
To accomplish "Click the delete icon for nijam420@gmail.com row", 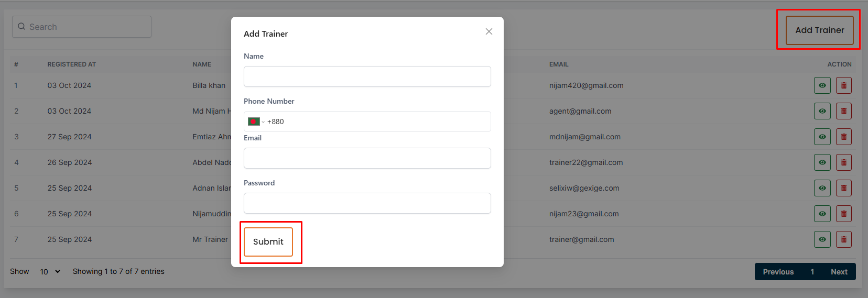I will tap(843, 85).
